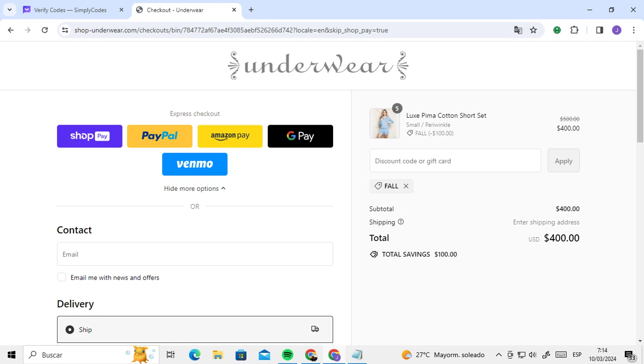Close the Checkout - Underwear tab
Screen dimensions: 644x364
pos(234,10)
